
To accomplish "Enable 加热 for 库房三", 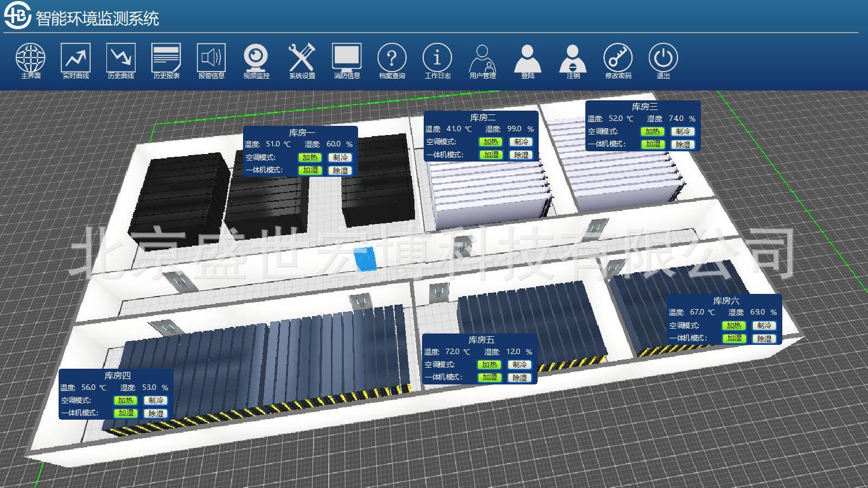I will pyautogui.click(x=653, y=131).
